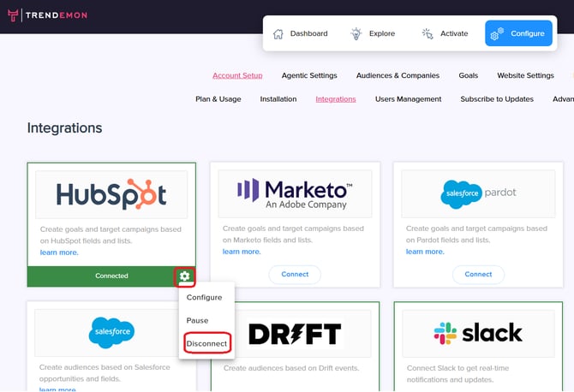Go to the Explore section

(373, 33)
